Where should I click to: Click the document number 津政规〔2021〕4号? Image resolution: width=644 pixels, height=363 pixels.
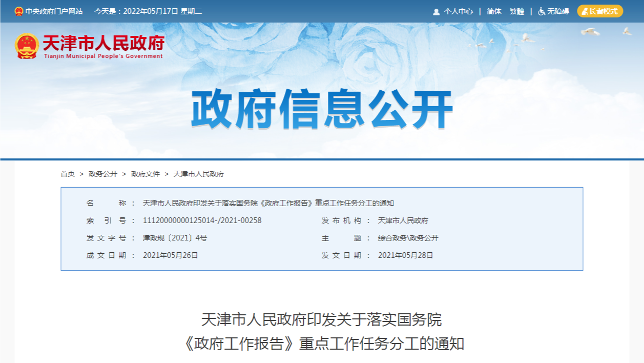[175, 238]
